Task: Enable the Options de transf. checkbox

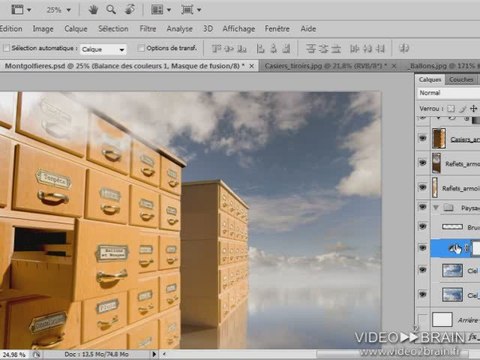Action: pos(141,48)
